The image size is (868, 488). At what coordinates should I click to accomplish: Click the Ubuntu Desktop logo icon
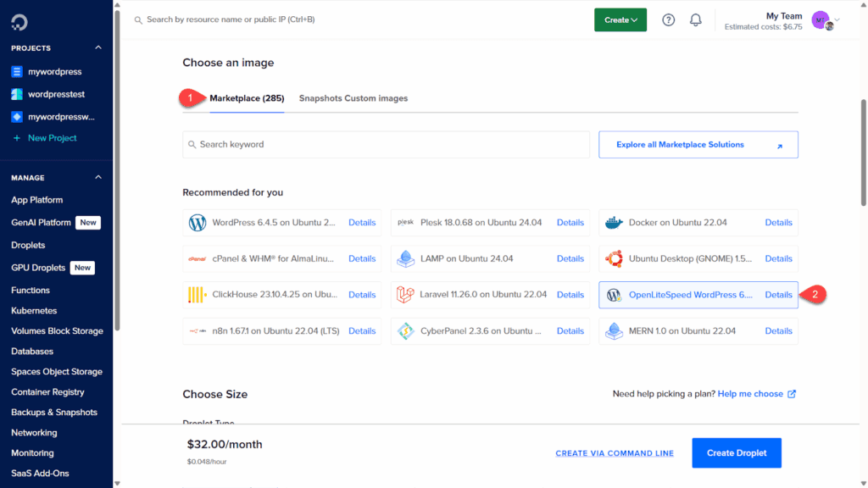(614, 258)
